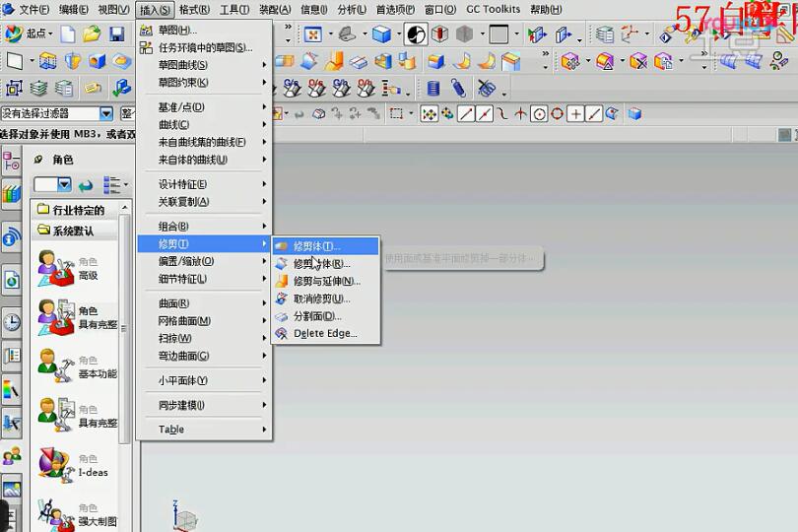This screenshot has width=798, height=532.
Task: Click the Save floppy disk icon
Action: (x=117, y=34)
